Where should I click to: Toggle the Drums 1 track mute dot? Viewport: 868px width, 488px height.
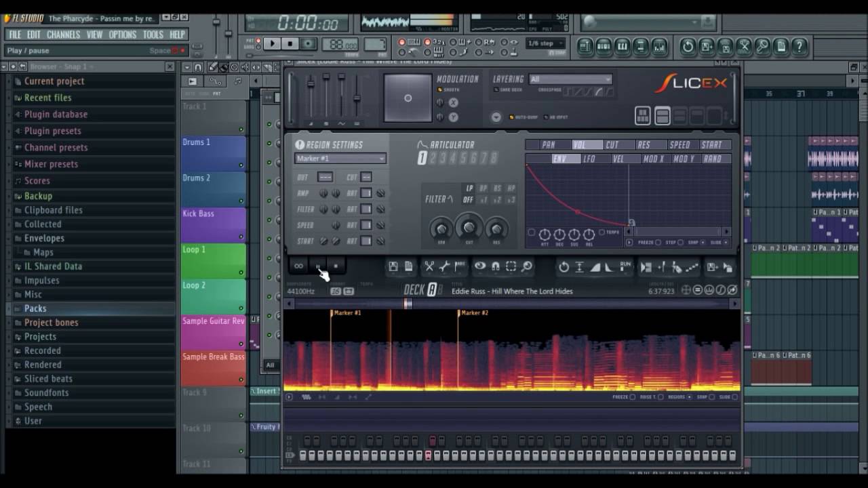(x=241, y=165)
